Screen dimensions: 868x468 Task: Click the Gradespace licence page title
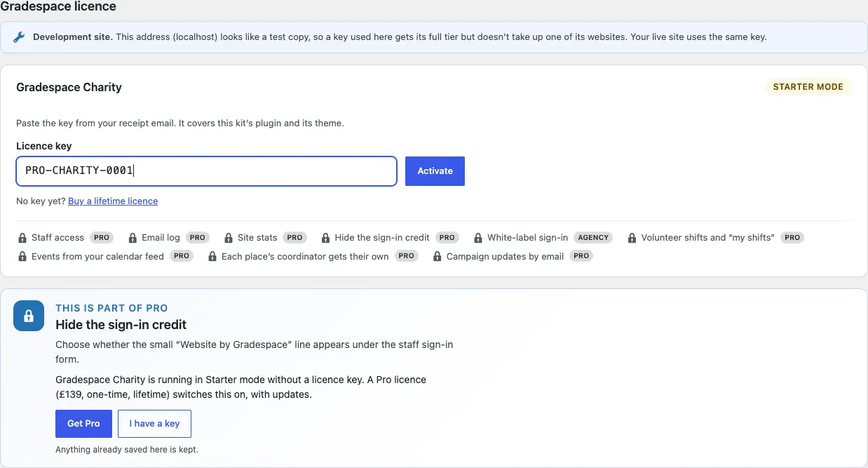(58, 6)
